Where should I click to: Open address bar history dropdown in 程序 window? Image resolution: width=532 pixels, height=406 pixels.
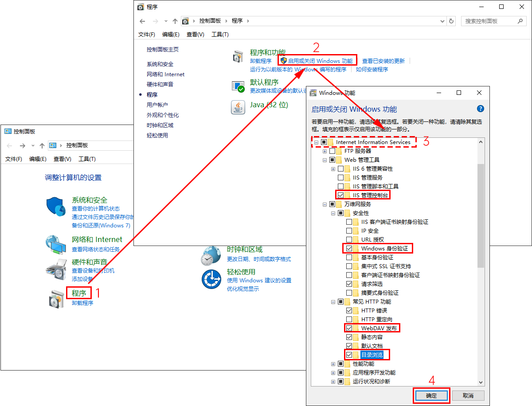(442, 21)
